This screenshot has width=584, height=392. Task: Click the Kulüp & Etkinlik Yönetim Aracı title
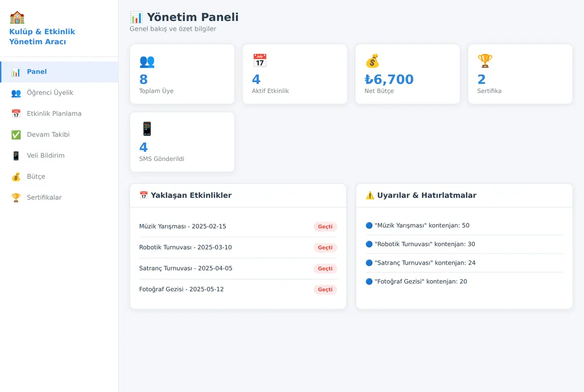pyautogui.click(x=42, y=36)
